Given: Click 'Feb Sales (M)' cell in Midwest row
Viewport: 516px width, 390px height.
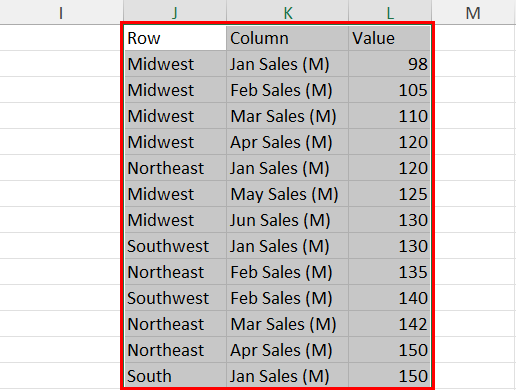Looking at the screenshot, I should coord(287,90).
